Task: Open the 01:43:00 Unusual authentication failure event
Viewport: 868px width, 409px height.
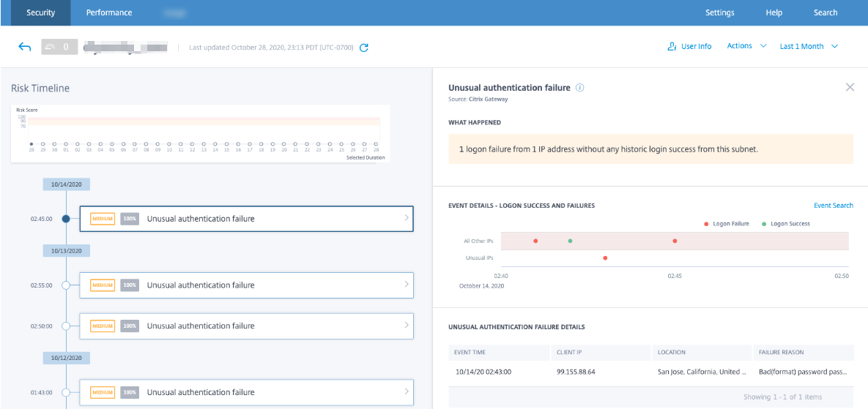Action: (x=246, y=392)
